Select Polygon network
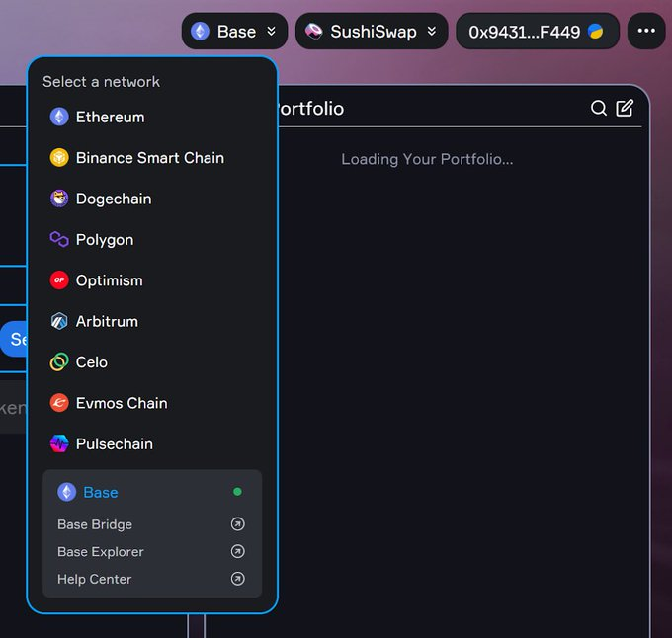The width and height of the screenshot is (672, 638). click(152, 240)
